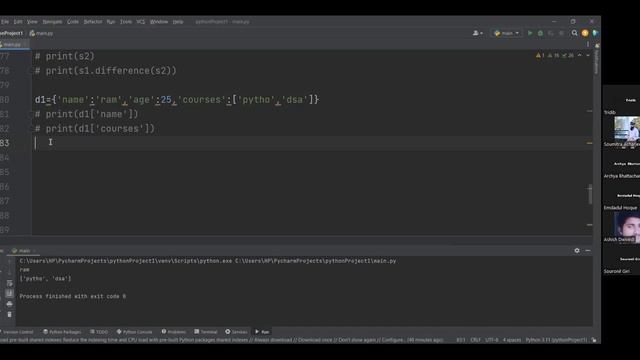Click the print icon in Run panel
The image size is (640, 360).
[9, 304]
